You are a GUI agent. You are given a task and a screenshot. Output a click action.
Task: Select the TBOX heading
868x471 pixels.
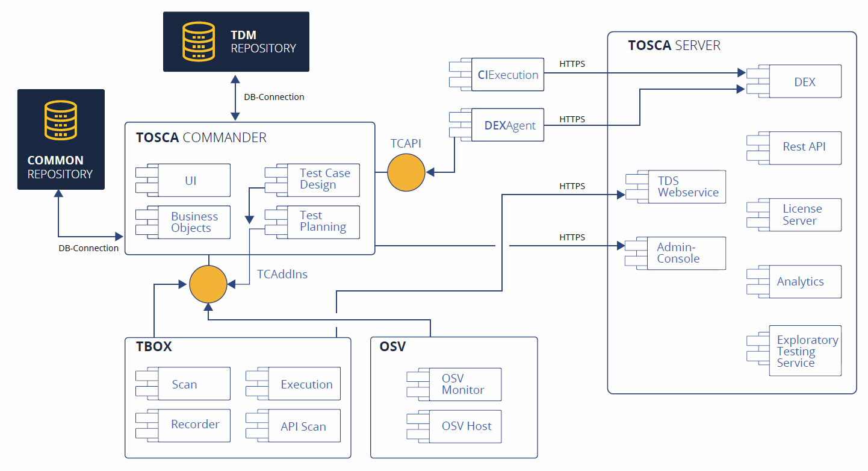click(x=153, y=346)
